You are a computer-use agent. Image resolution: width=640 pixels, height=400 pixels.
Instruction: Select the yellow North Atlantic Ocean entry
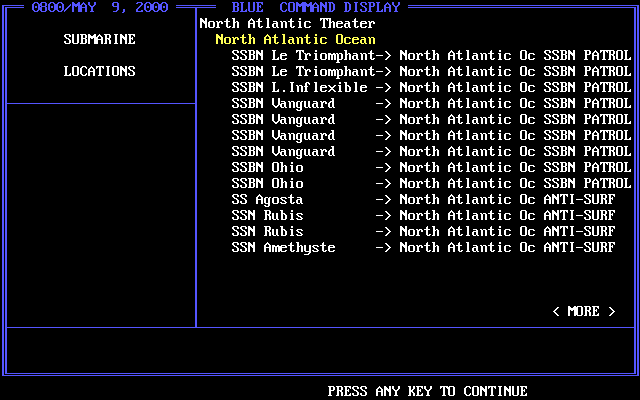[x=295, y=39]
